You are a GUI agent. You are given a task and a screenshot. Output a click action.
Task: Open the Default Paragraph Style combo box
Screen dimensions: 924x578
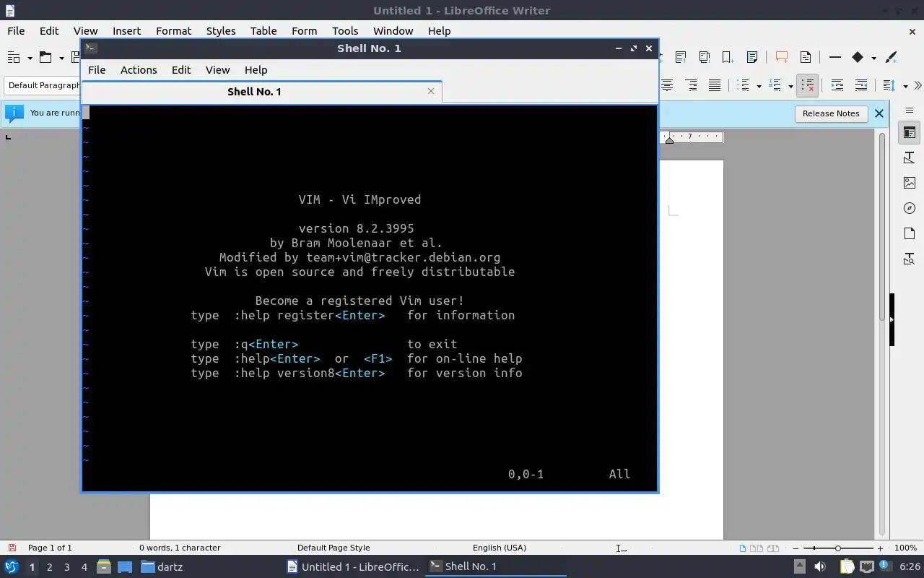43,85
